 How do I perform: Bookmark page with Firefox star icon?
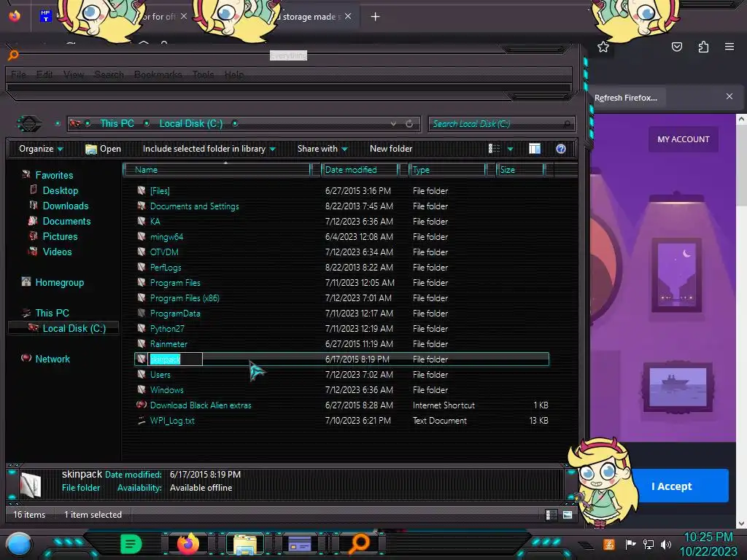[603, 47]
